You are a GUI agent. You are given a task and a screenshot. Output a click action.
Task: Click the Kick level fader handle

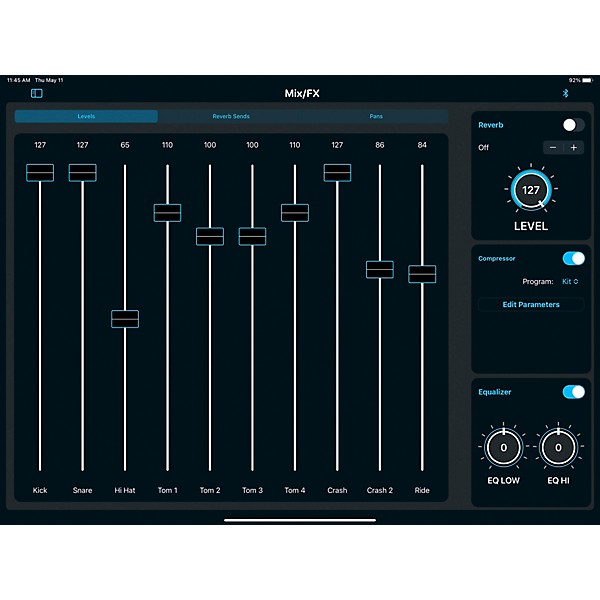40,172
